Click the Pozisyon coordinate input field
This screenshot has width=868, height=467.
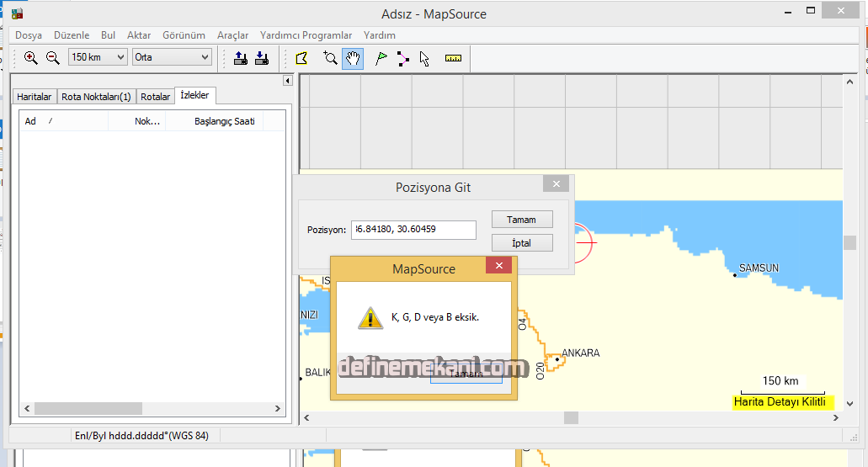414,229
